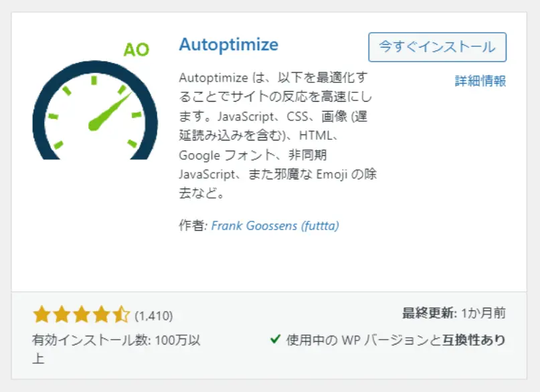Select the first gold rating star
The image size is (540, 392).
(41, 312)
